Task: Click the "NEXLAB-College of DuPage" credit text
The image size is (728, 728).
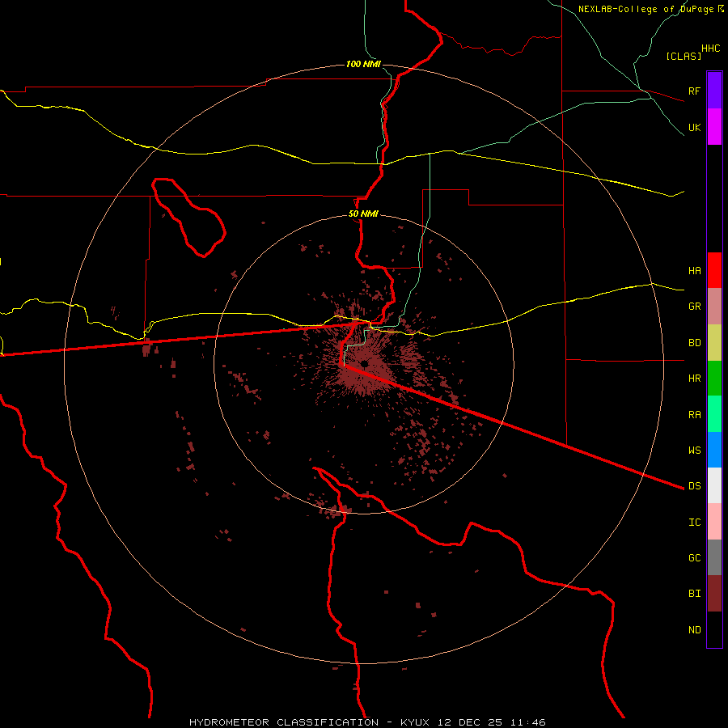Action: pos(645,9)
